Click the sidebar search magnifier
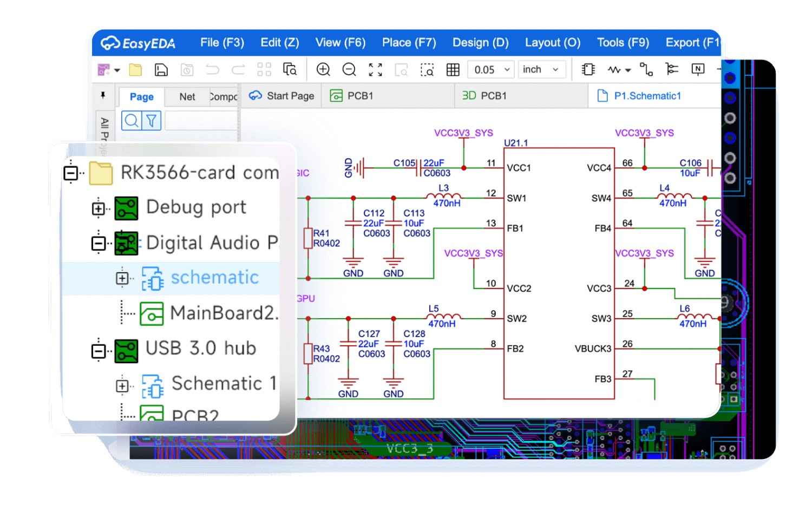This screenshot has width=812, height=505. (x=130, y=120)
